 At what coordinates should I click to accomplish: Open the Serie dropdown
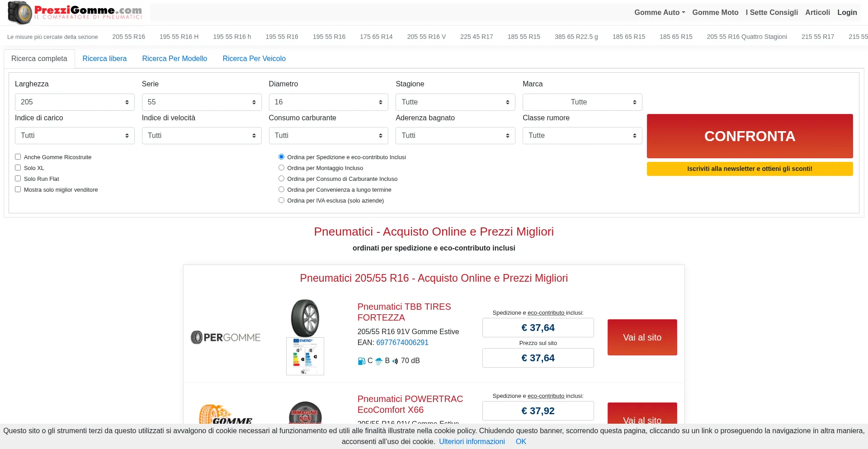(202, 102)
